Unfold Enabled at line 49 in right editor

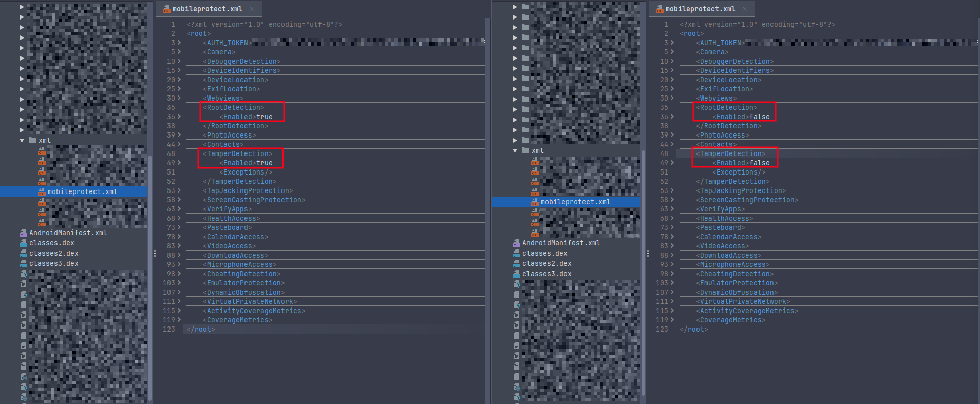pos(672,163)
